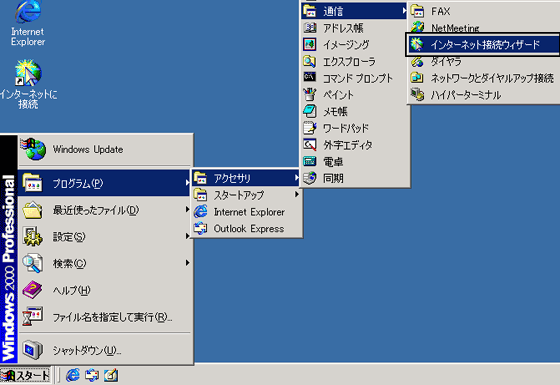Viewport: 560px width, 385px height.
Task: Click the エクスプローラ icon
Action: point(310,61)
